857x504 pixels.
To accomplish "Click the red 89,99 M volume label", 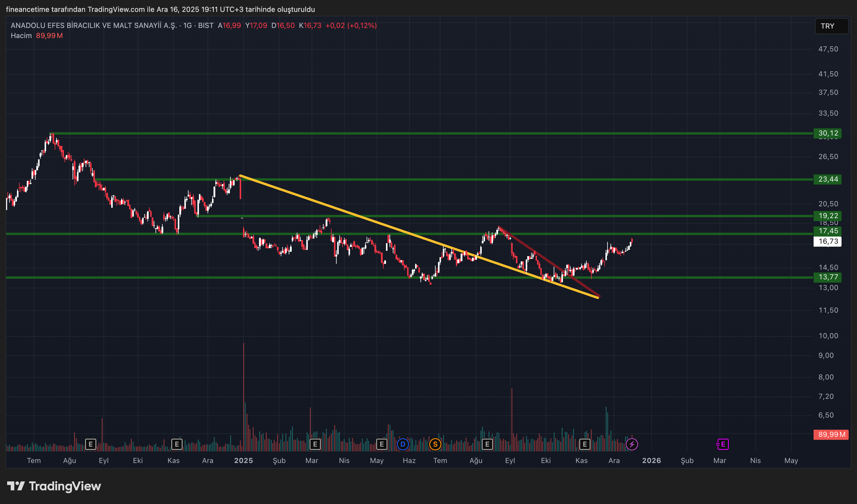I will (x=831, y=434).
